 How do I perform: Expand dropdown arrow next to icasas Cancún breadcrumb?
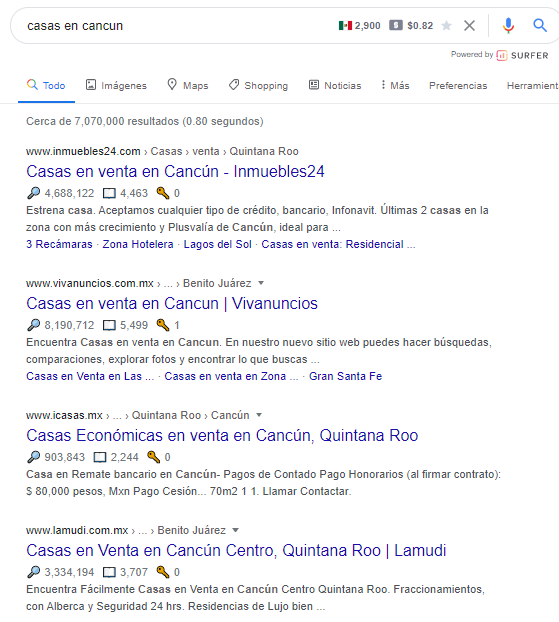coord(259,415)
